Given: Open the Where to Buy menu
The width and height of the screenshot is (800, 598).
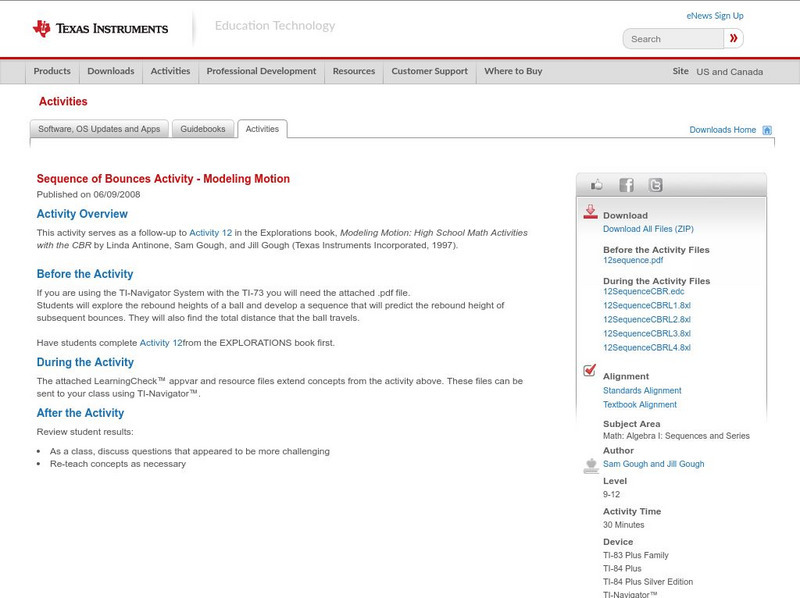Looking at the screenshot, I should tap(513, 71).
